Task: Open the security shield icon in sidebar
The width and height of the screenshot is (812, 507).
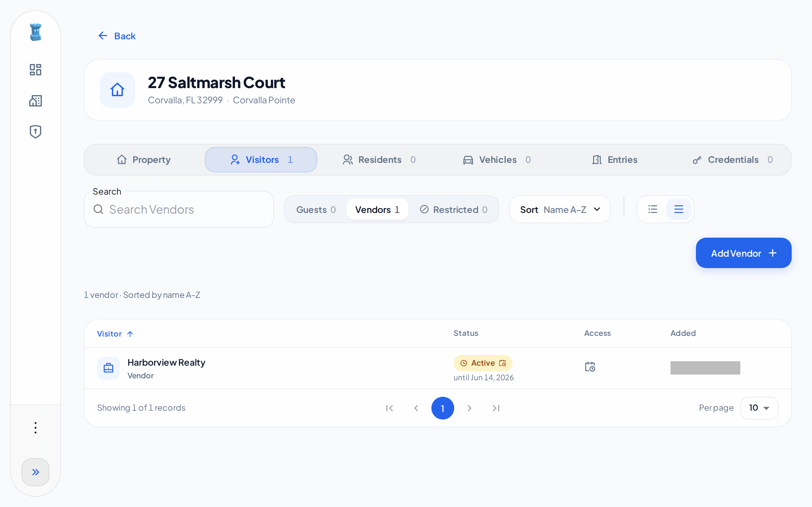Action: [35, 132]
